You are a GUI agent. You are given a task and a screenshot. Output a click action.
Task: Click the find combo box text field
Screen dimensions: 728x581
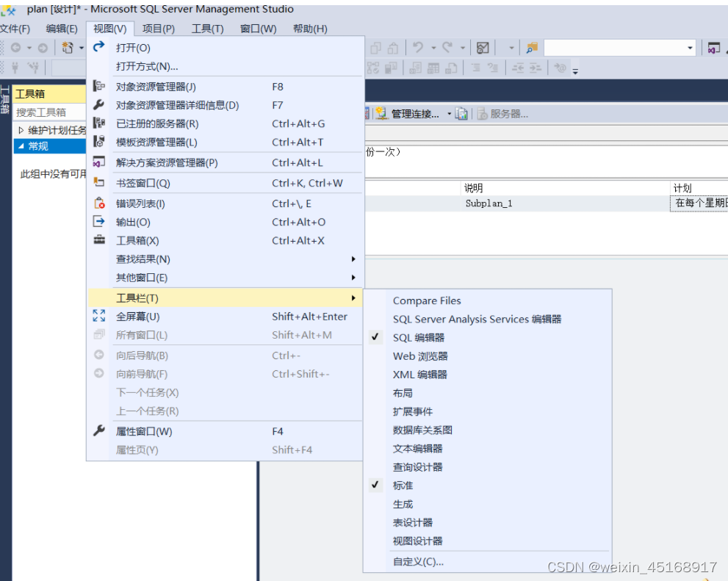coord(614,48)
